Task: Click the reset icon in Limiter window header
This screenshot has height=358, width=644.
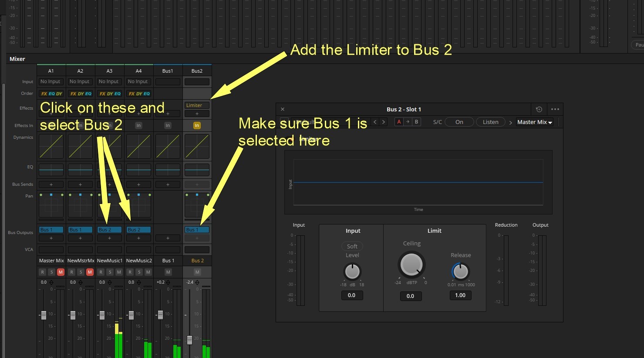Action: click(539, 109)
